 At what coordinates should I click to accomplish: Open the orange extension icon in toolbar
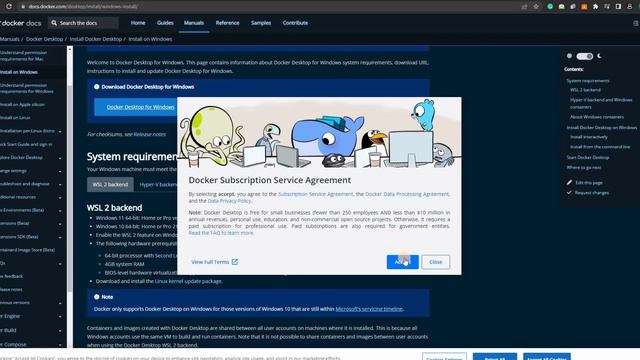click(584, 7)
